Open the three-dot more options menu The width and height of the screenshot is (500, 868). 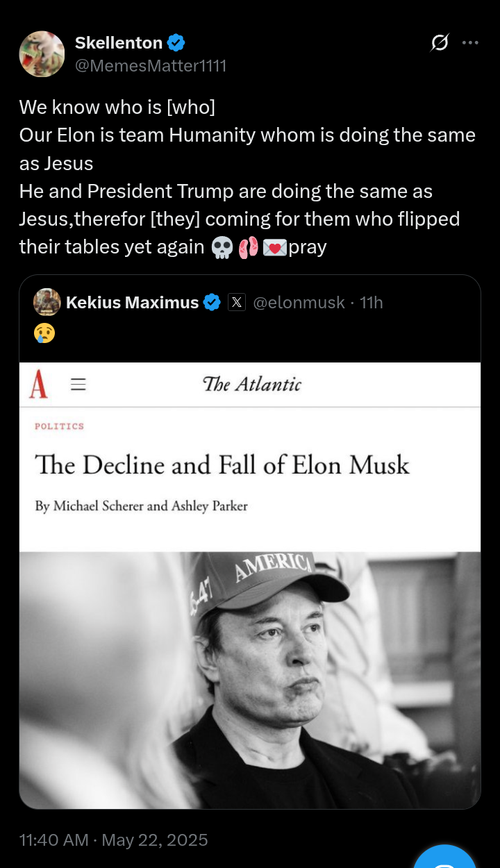471,43
